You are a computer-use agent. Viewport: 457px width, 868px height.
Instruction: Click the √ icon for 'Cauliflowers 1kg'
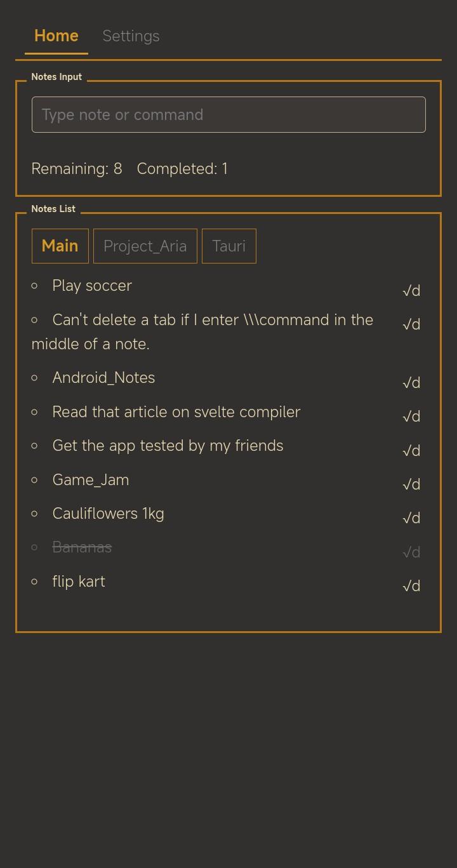click(406, 518)
